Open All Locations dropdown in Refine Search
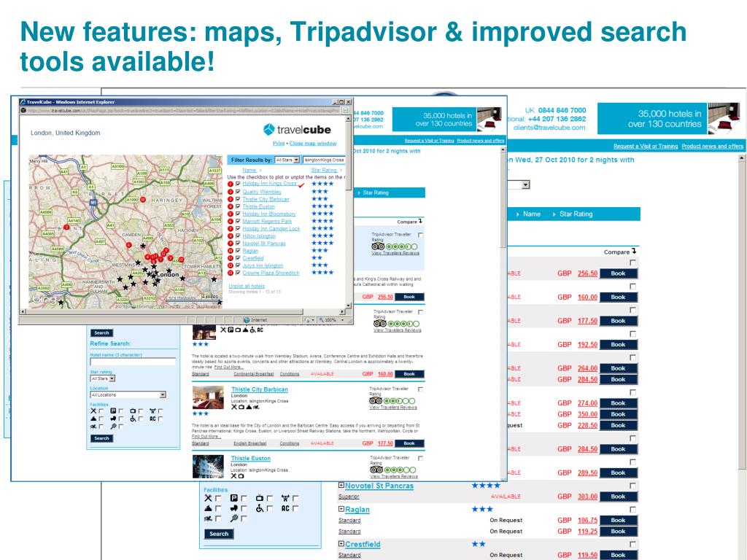Image resolution: width=747 pixels, height=560 pixels. (x=128, y=394)
